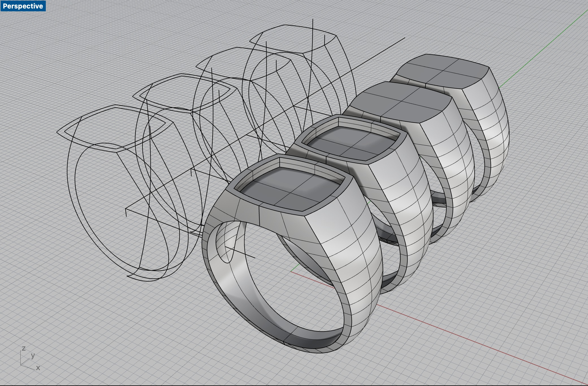Open the Perspective viewport title menu
Screen dimensions: 588x386
click(x=23, y=6)
